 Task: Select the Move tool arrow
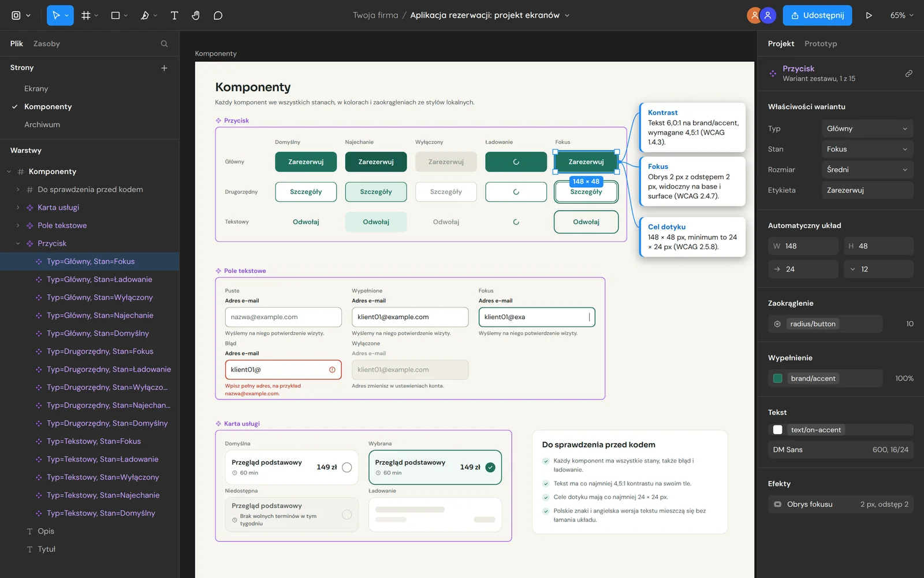pos(56,16)
